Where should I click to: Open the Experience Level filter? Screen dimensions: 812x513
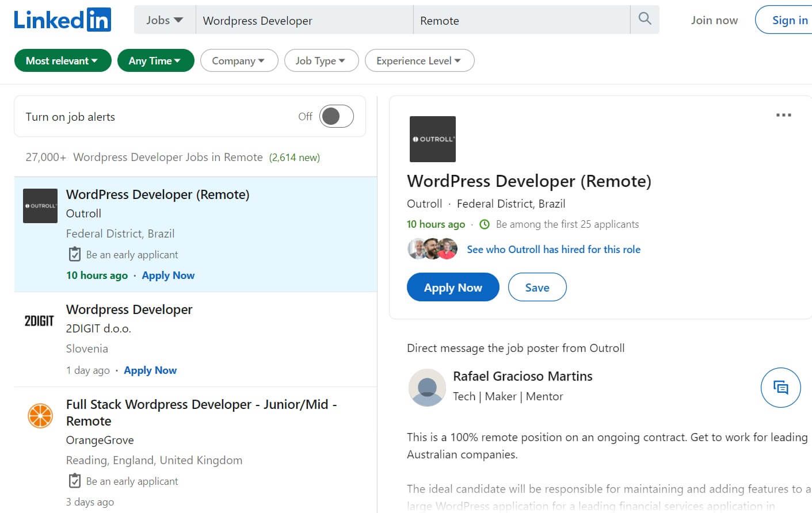420,60
